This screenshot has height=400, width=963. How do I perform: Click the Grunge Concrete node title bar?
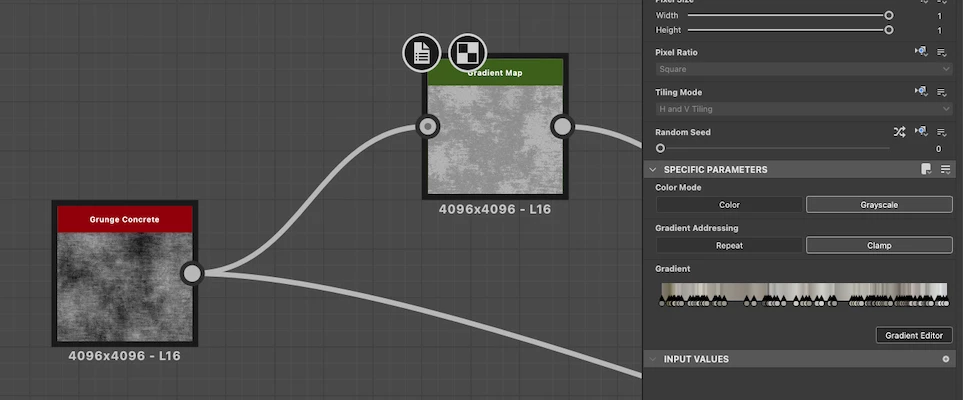pyautogui.click(x=125, y=219)
